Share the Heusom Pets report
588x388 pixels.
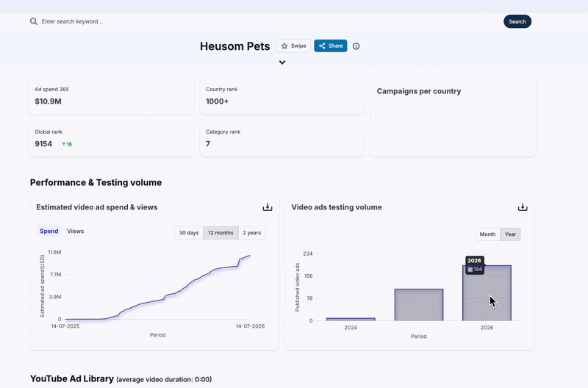coord(330,46)
